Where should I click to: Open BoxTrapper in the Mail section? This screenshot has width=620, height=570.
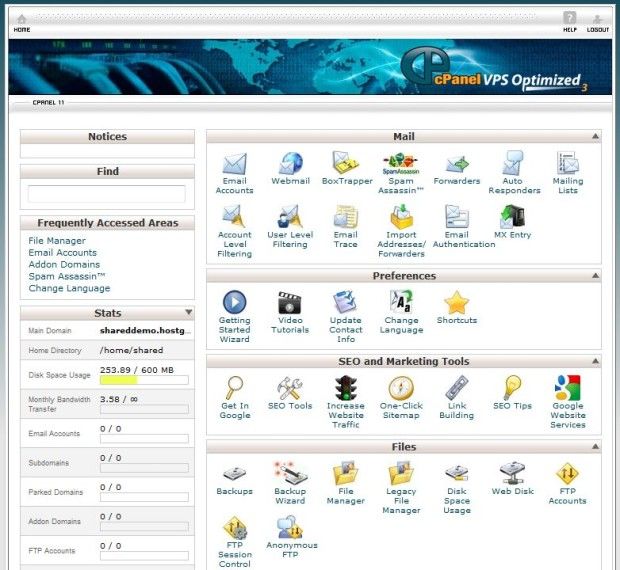point(346,164)
